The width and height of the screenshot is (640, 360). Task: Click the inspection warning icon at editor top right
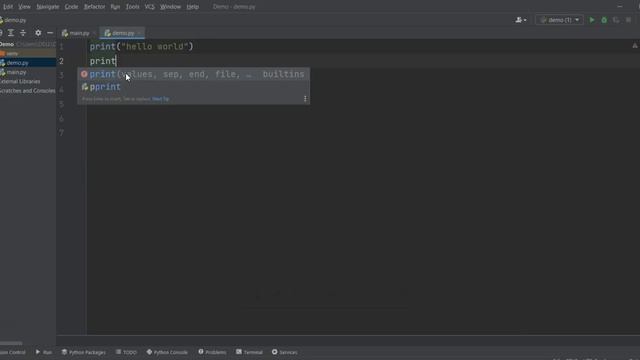coord(635,46)
